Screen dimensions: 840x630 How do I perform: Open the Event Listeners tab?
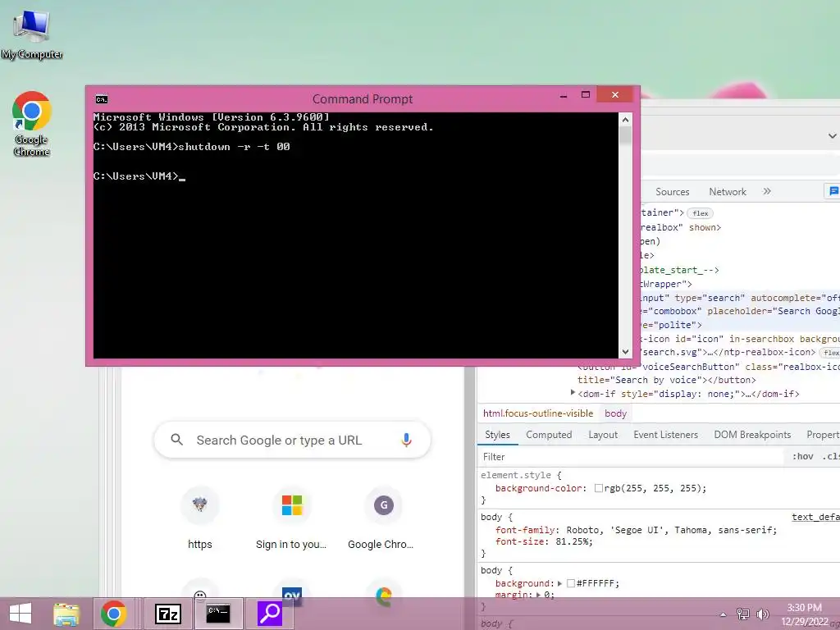click(665, 435)
